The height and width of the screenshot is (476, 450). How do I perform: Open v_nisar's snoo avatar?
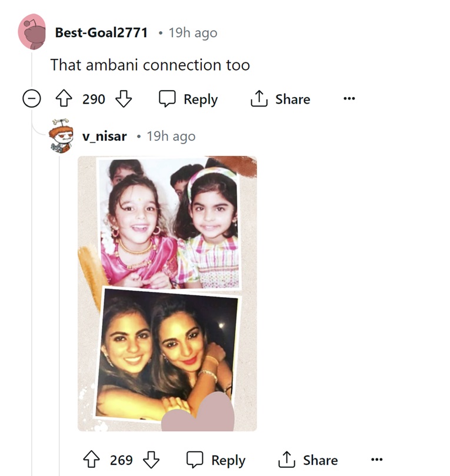[x=61, y=137]
